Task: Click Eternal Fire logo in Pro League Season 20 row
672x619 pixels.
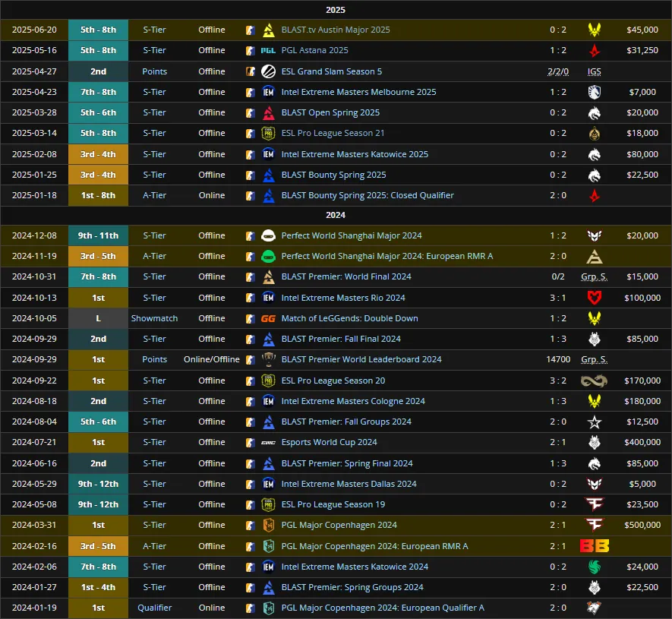Action: pyautogui.click(x=594, y=381)
